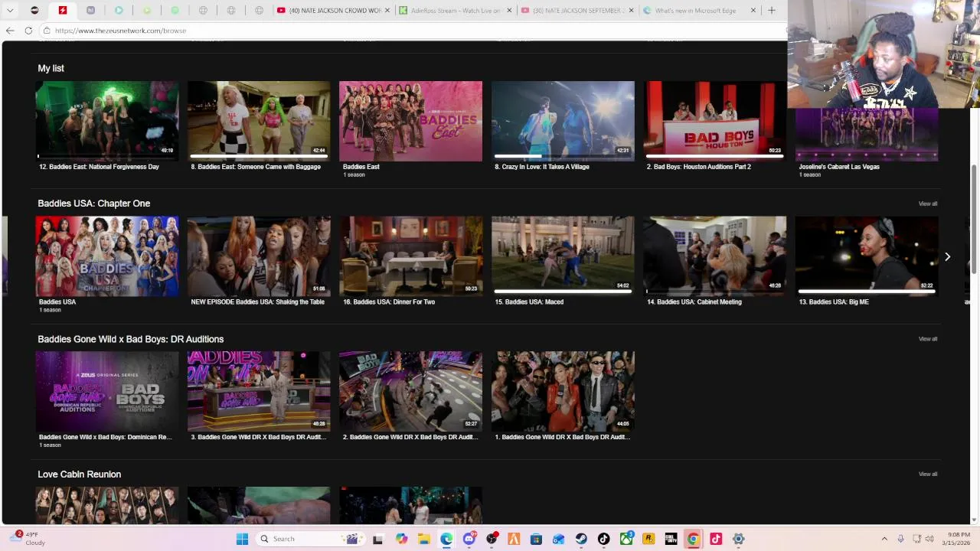Viewport: 980px width, 551px height.
Task: Switch to Google Chrome in the taskbar
Action: pyautogui.click(x=693, y=539)
